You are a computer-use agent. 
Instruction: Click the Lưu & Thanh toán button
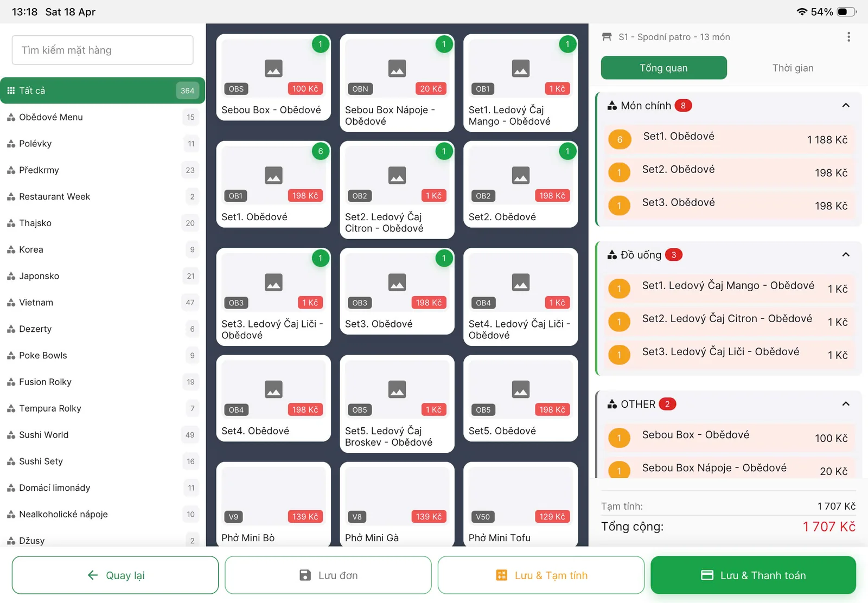[x=754, y=575]
